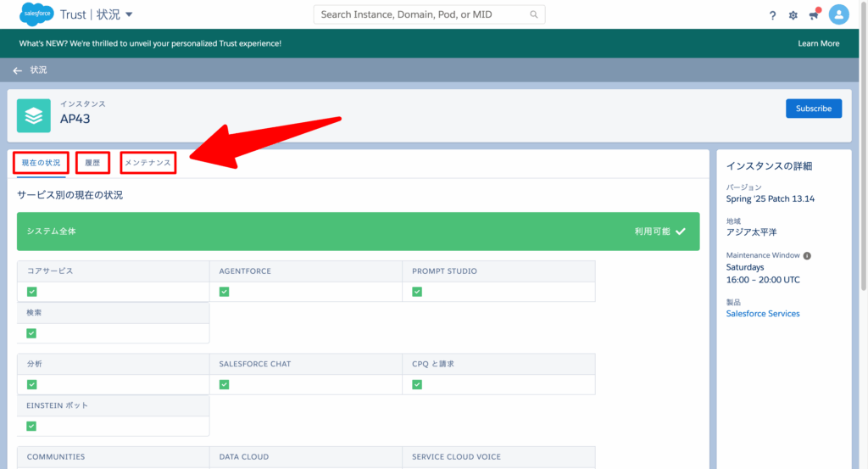Click the EINSTEIN ボット label
This screenshot has width=868, height=469.
tap(58, 405)
